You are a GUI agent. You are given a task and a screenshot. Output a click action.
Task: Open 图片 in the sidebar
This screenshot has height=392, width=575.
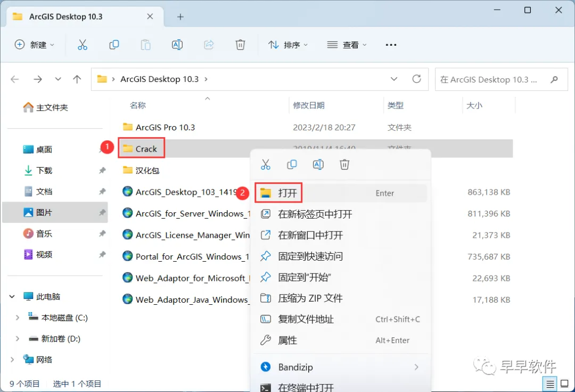55,212
